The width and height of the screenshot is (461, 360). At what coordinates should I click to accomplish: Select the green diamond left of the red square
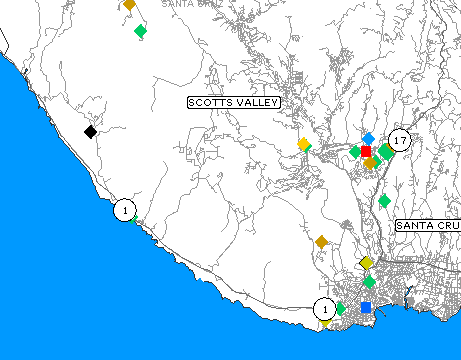[355, 152]
